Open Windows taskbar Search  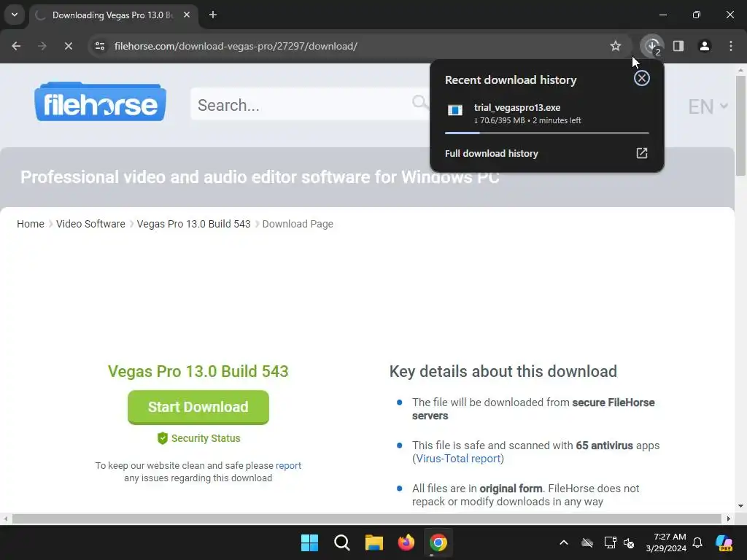click(341, 542)
